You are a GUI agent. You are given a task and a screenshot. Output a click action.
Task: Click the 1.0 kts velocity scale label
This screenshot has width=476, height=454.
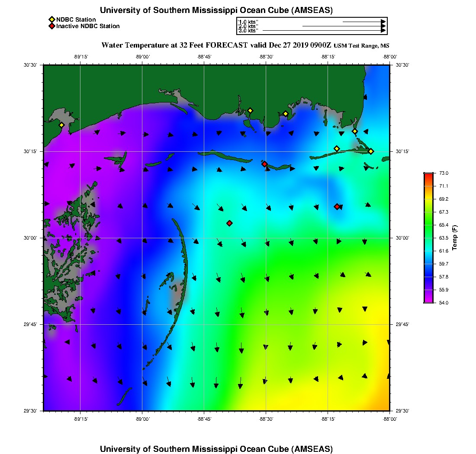pyautogui.click(x=248, y=22)
